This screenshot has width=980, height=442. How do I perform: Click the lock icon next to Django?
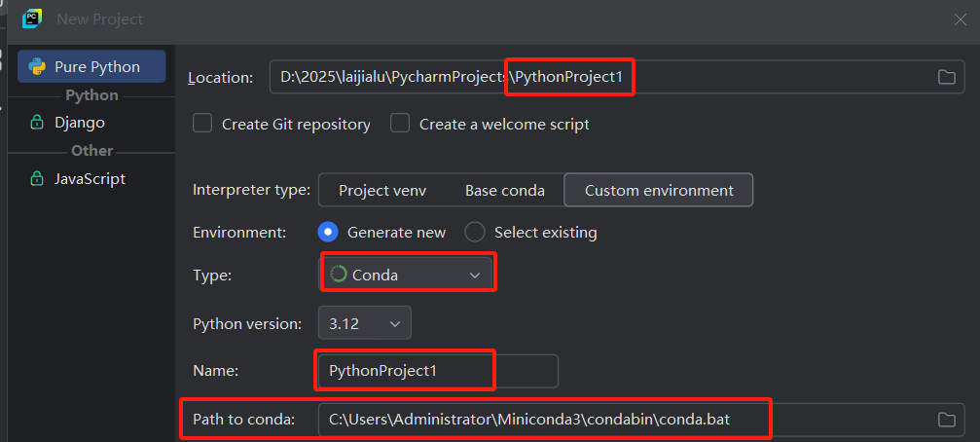point(37,123)
